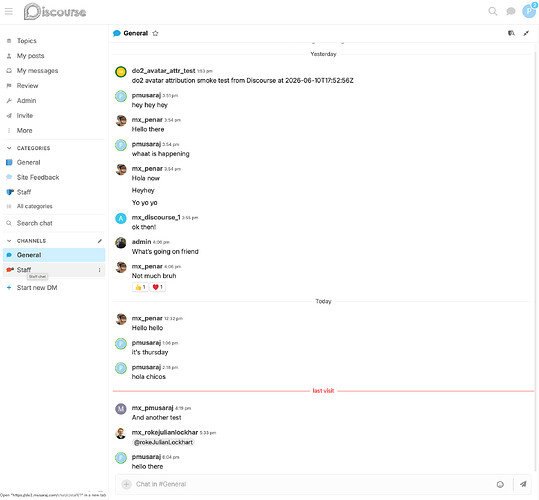
Task: Open the Review queue link
Action: pyautogui.click(x=54, y=86)
